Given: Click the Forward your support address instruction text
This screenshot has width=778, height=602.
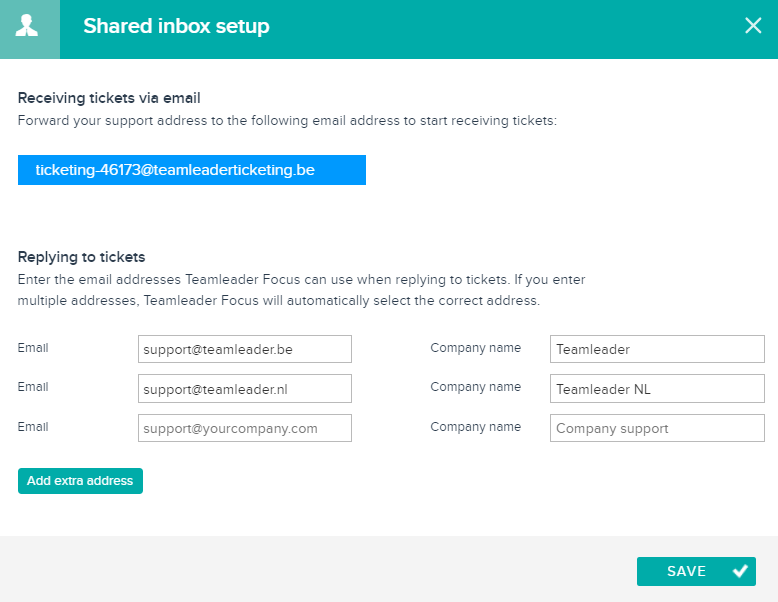Looking at the screenshot, I should click(287, 121).
